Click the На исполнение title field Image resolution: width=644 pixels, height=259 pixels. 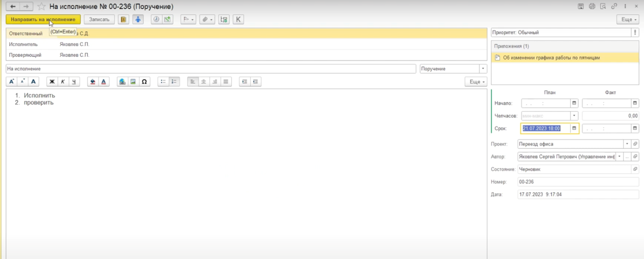pyautogui.click(x=211, y=69)
